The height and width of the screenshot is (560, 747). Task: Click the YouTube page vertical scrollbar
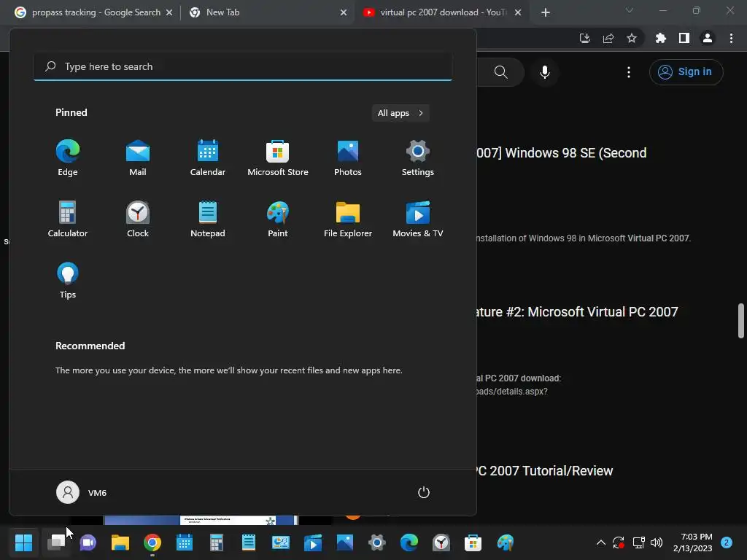coord(741,321)
